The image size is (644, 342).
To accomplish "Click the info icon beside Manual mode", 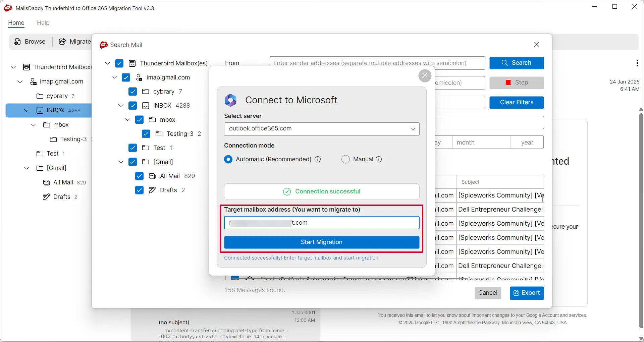I will pyautogui.click(x=379, y=159).
